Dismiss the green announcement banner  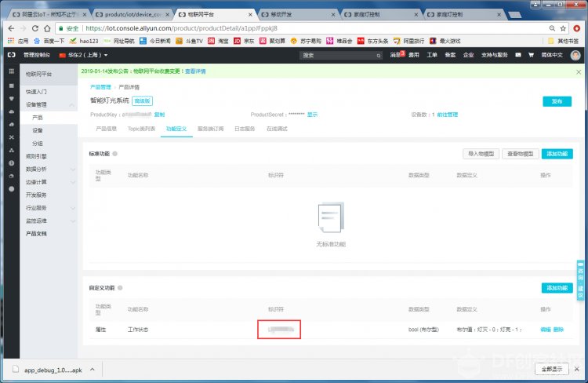(579, 71)
